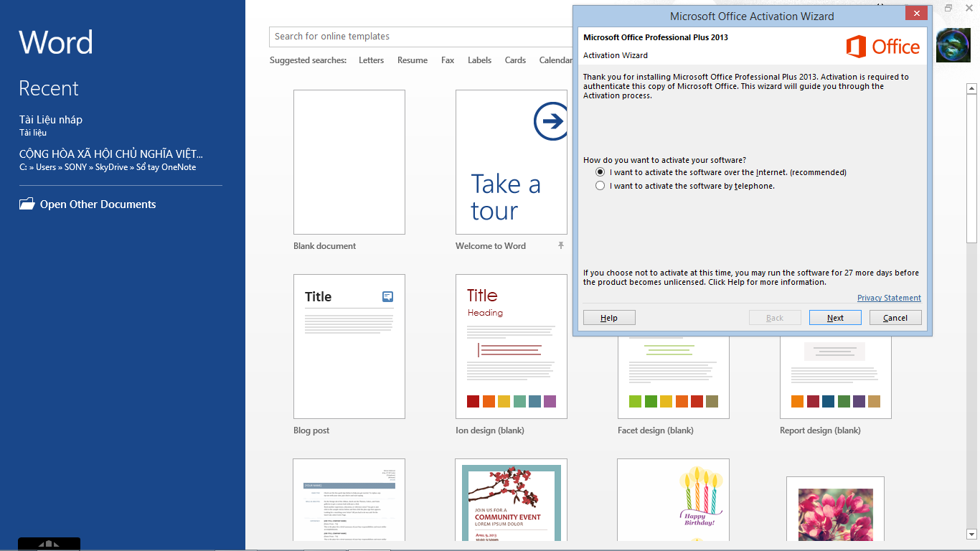Open the Happy Birthday card template
The height and width of the screenshot is (551, 980).
(673, 500)
